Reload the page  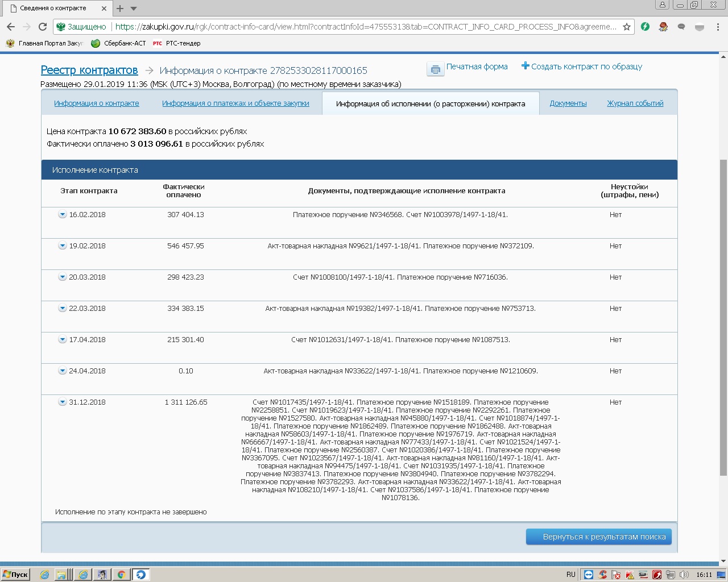point(43,27)
